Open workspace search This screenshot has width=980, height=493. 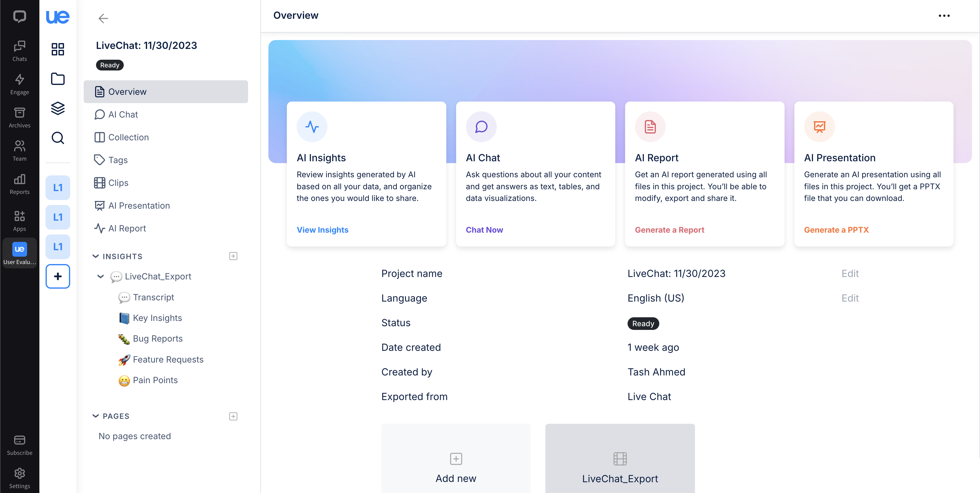(58, 138)
